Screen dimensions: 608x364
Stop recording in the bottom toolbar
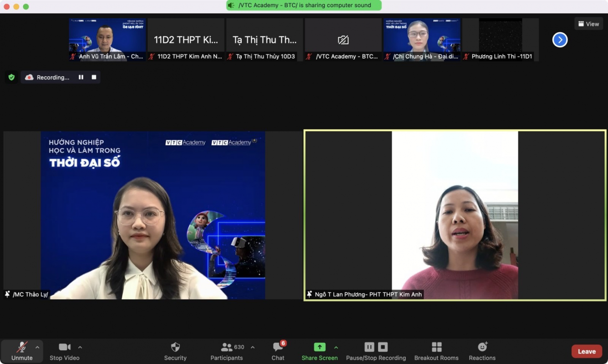pos(383,347)
